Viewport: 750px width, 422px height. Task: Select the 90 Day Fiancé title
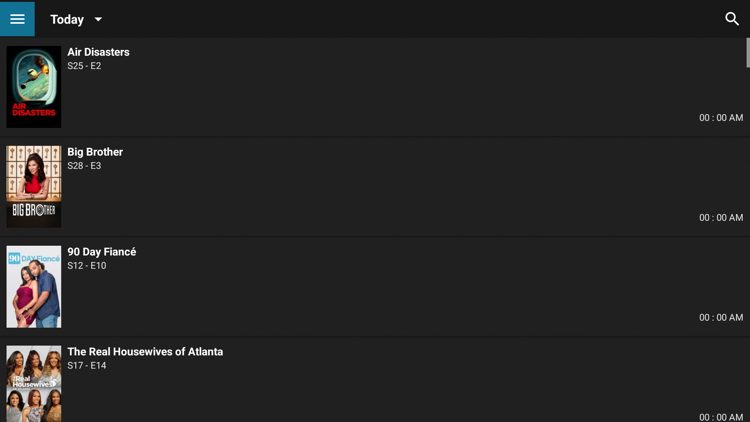pos(102,252)
